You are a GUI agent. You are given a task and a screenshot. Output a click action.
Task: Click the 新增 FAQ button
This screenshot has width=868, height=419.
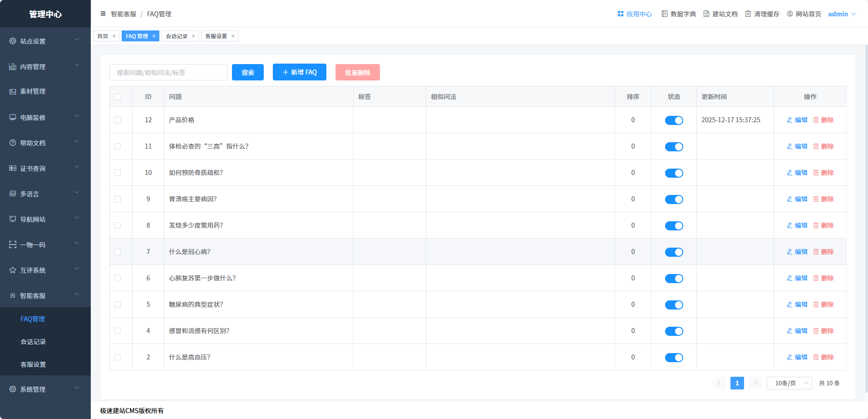299,72
